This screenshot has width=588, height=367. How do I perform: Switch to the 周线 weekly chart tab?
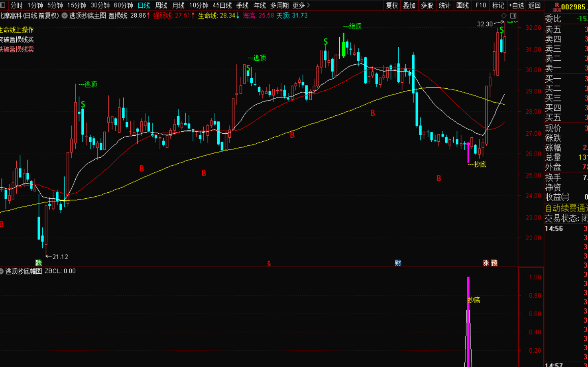[x=161, y=5]
